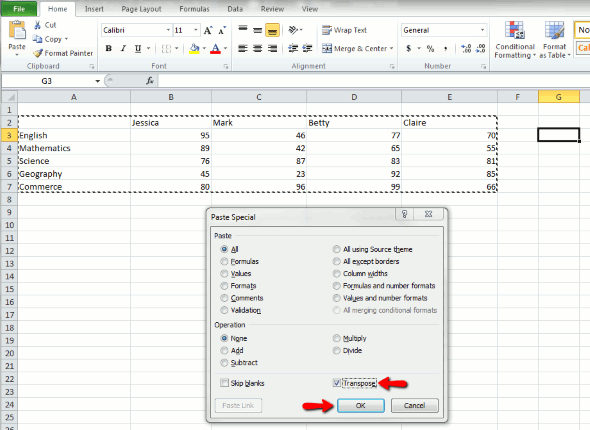Open the Paste Special Help button
Image resolution: width=590 pixels, height=430 pixels.
[404, 214]
